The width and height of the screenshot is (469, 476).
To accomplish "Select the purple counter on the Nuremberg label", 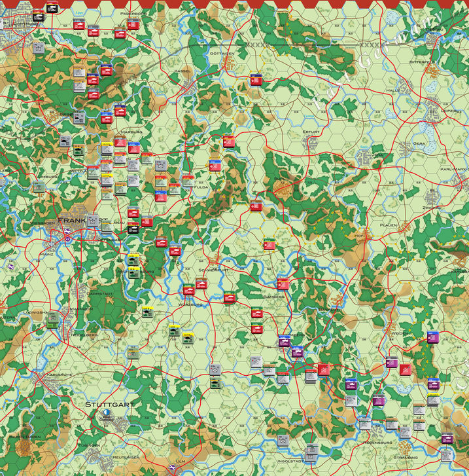I will click(x=285, y=341).
